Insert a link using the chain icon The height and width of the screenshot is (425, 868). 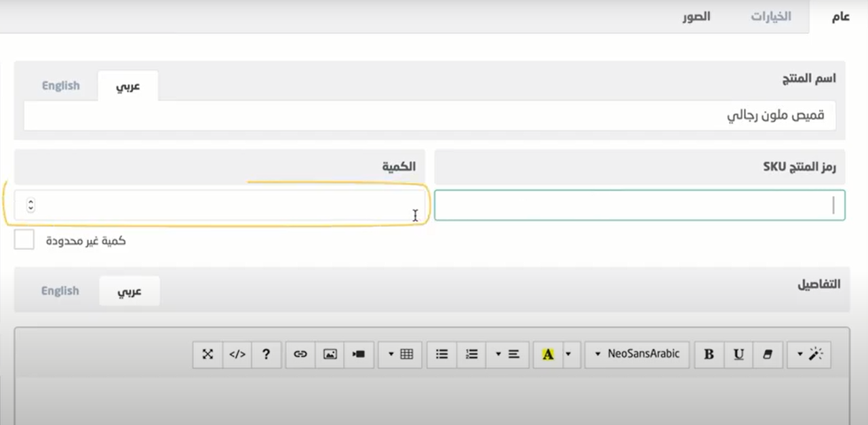click(x=300, y=354)
